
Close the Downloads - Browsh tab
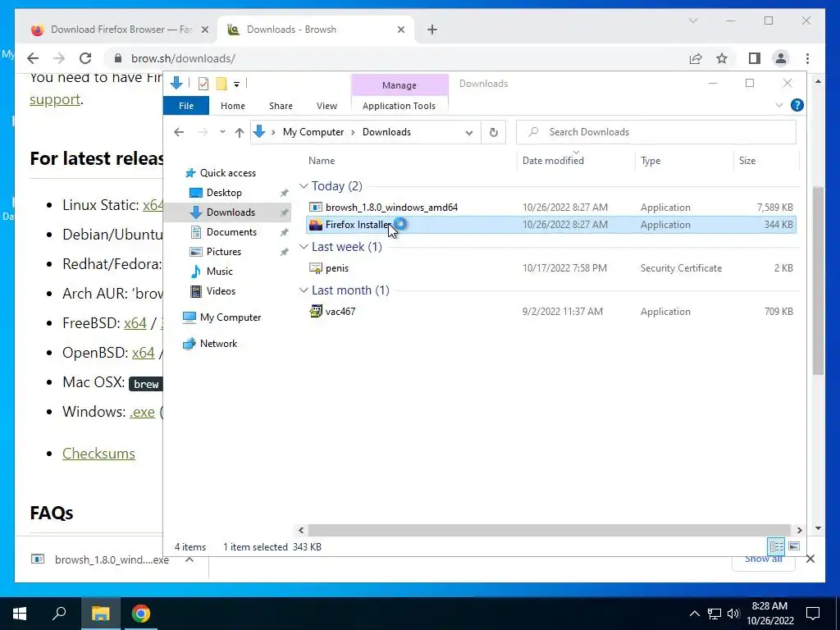click(400, 30)
